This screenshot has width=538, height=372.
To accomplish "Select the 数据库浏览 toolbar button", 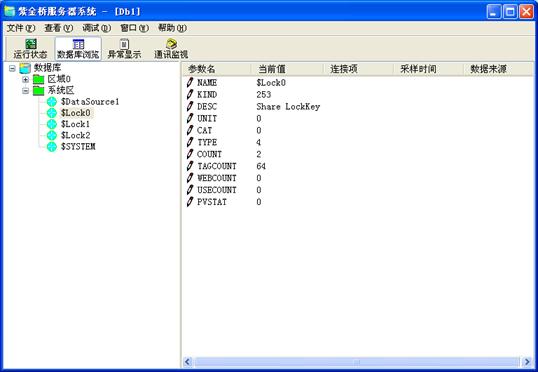I will click(78, 49).
